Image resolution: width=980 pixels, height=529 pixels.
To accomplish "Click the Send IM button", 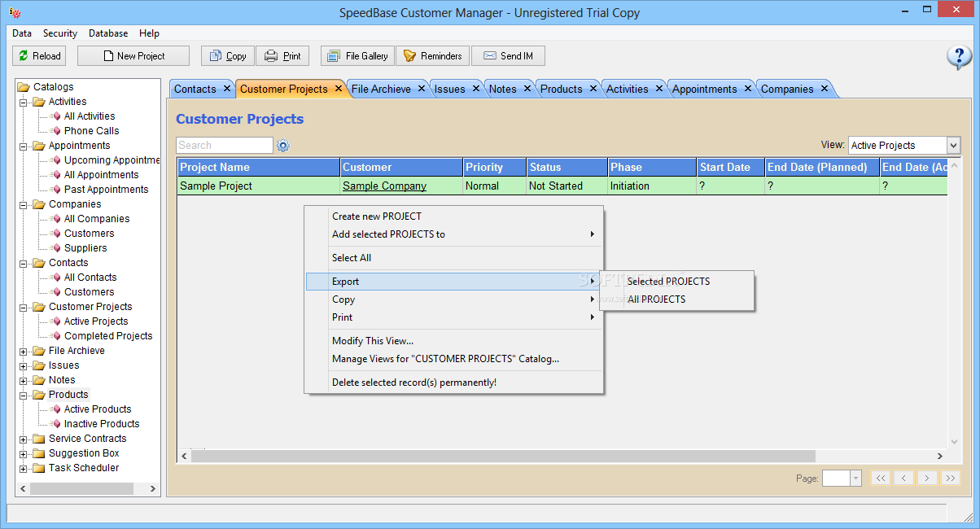I will (x=508, y=56).
